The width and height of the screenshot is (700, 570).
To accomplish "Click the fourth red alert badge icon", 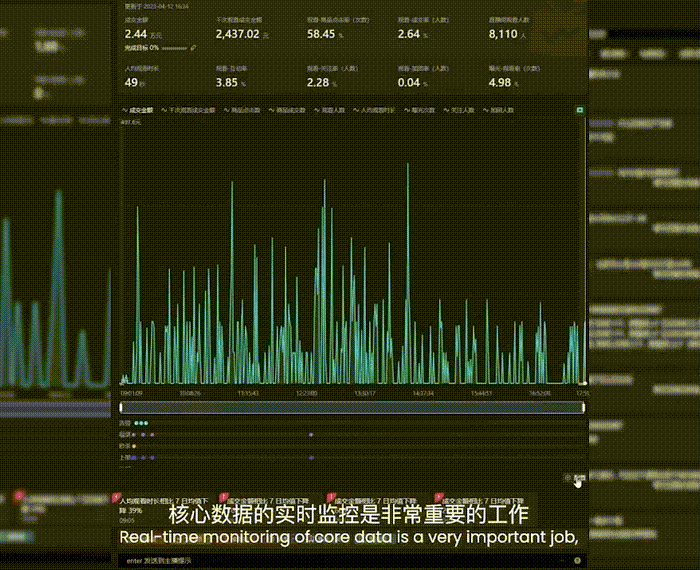I will (x=438, y=496).
